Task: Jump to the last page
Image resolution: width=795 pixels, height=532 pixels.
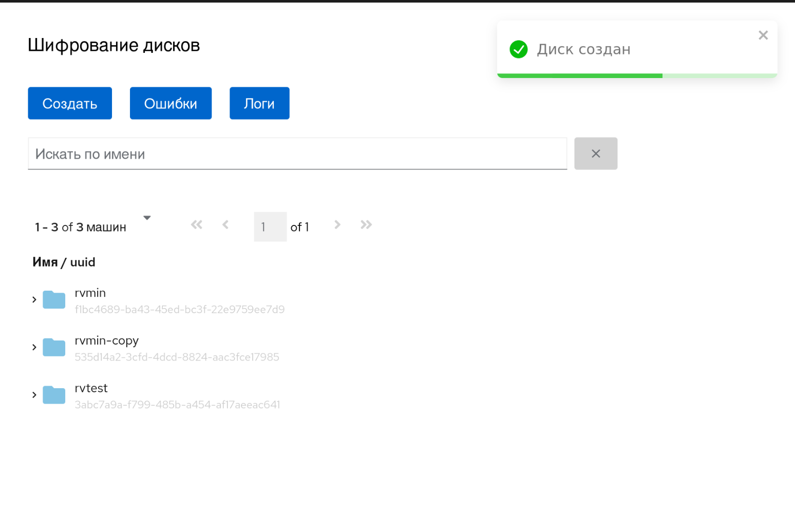Action: (x=366, y=225)
